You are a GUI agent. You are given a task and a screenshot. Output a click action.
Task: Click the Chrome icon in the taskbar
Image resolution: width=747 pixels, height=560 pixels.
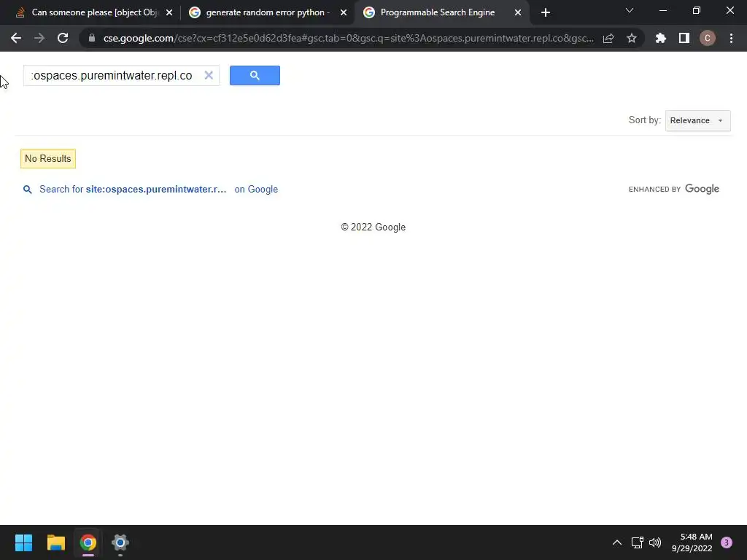click(88, 542)
